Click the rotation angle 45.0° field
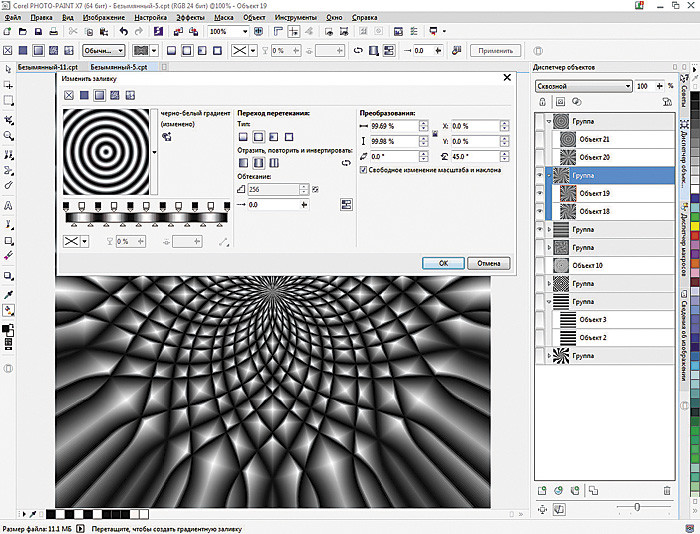The width and height of the screenshot is (700, 534). [470, 156]
